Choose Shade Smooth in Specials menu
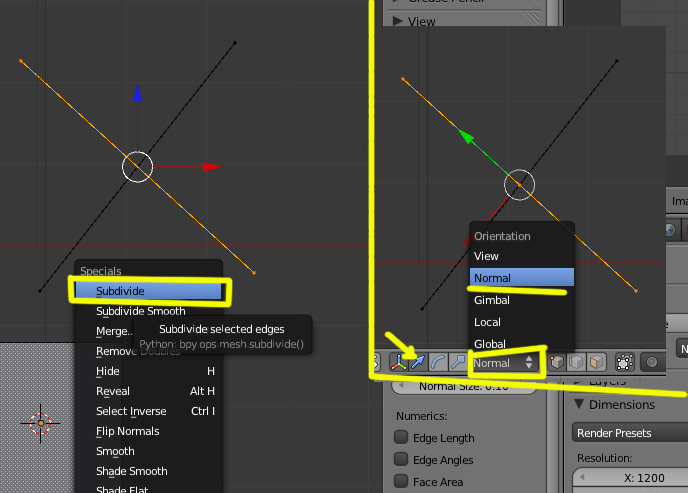 [149, 471]
